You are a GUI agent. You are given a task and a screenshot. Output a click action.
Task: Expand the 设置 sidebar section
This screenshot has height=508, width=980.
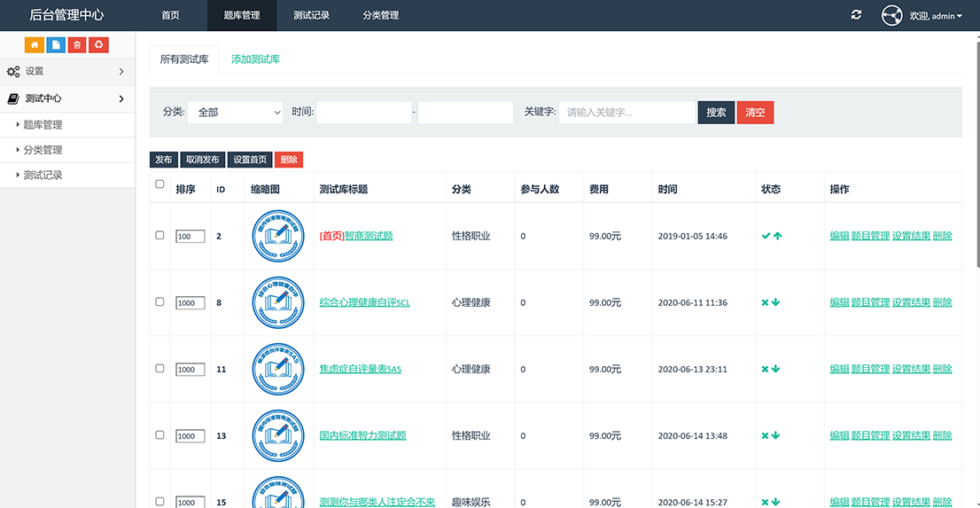(x=67, y=71)
